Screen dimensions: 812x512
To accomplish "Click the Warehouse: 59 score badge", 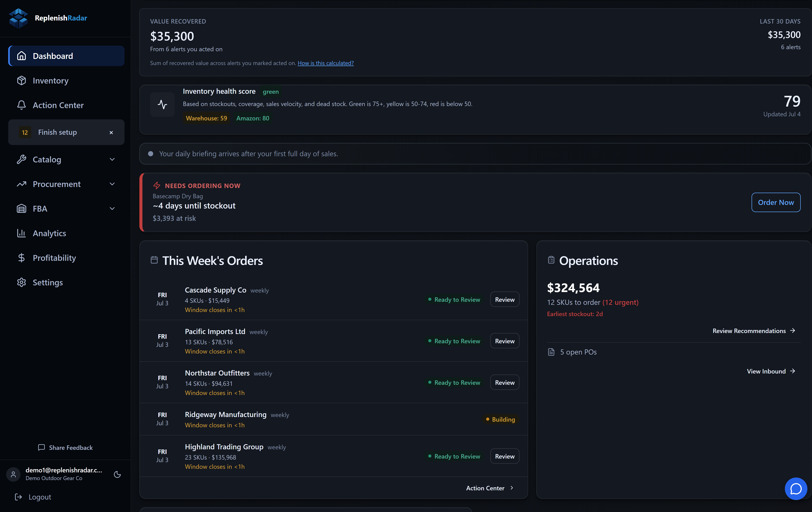I will [x=206, y=118].
